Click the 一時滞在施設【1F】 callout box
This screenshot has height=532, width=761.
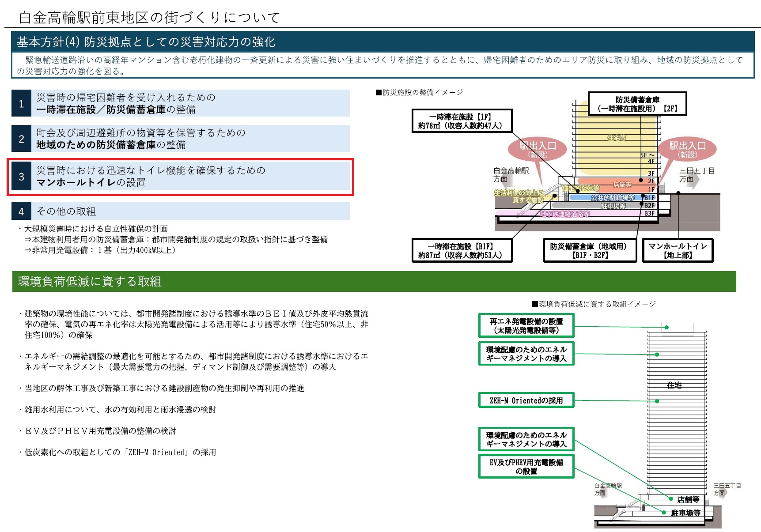point(462,121)
